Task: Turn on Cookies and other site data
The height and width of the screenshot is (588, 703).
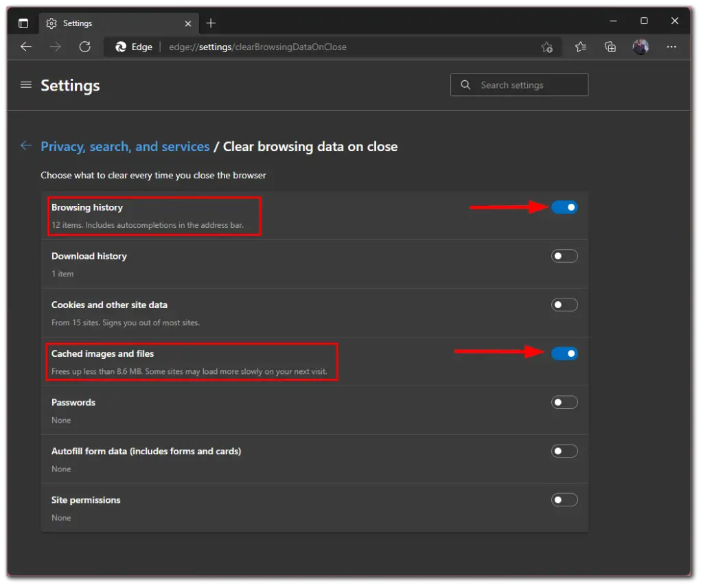Action: 564,304
